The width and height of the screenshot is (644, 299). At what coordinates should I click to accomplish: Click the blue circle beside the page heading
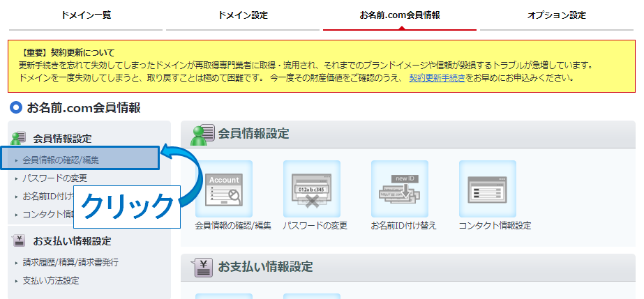16,108
